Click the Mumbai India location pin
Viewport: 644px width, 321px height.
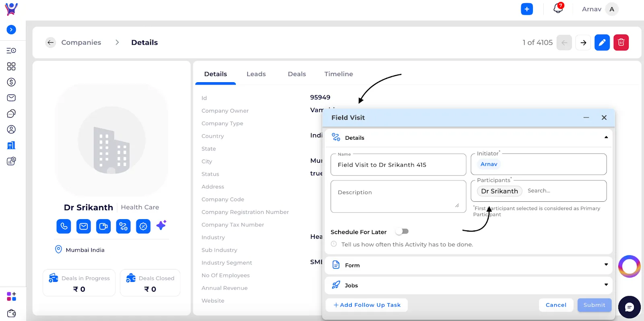pos(58,249)
